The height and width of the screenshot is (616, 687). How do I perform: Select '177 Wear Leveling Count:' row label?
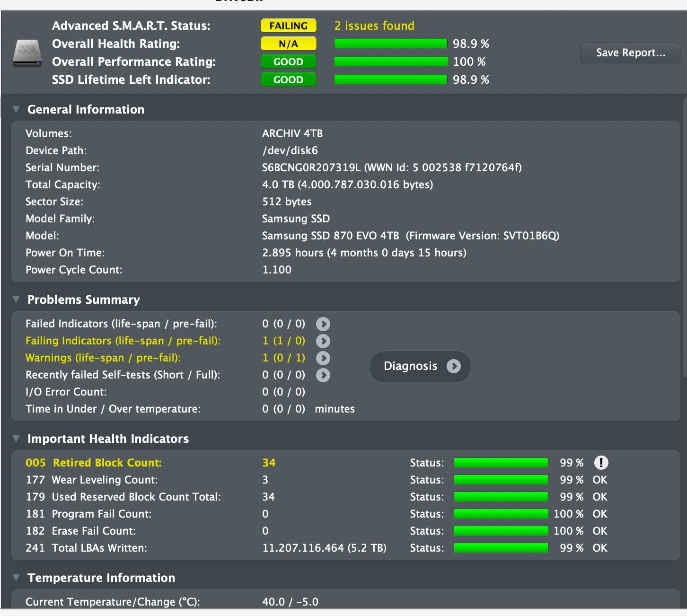pos(92,480)
